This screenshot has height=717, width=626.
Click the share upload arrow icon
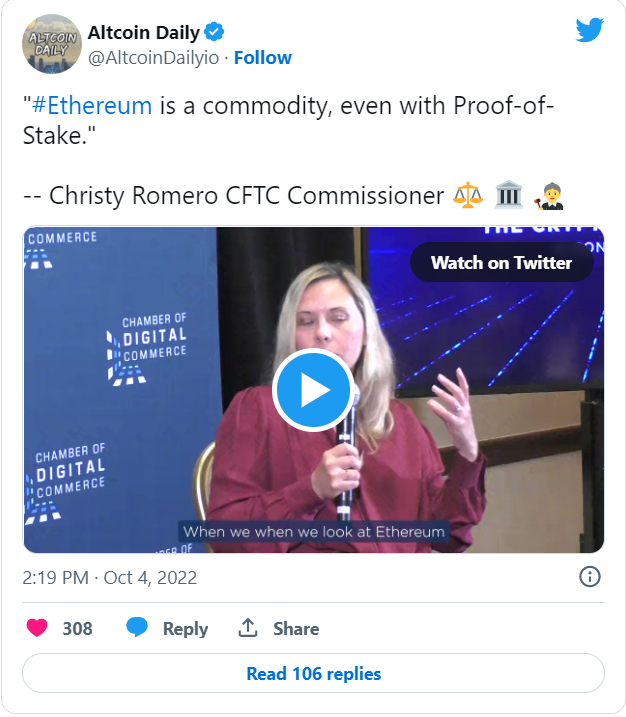point(248,627)
